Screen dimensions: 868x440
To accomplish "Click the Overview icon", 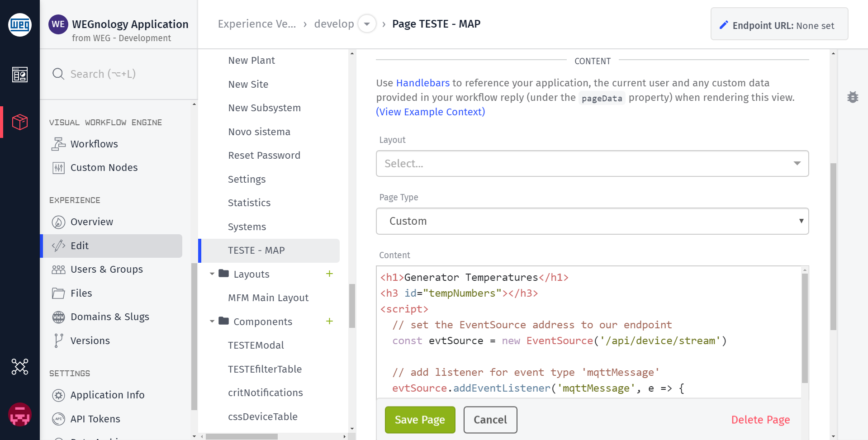I will point(58,222).
